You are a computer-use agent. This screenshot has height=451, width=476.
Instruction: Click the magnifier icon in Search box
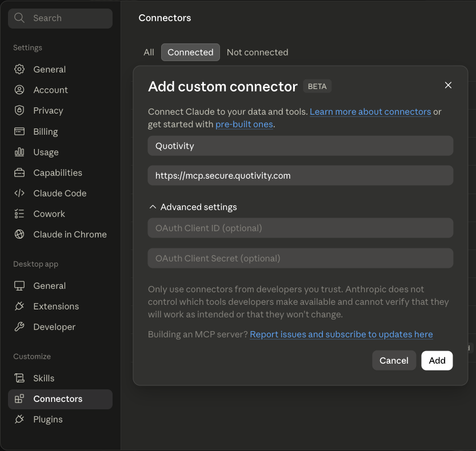(19, 18)
